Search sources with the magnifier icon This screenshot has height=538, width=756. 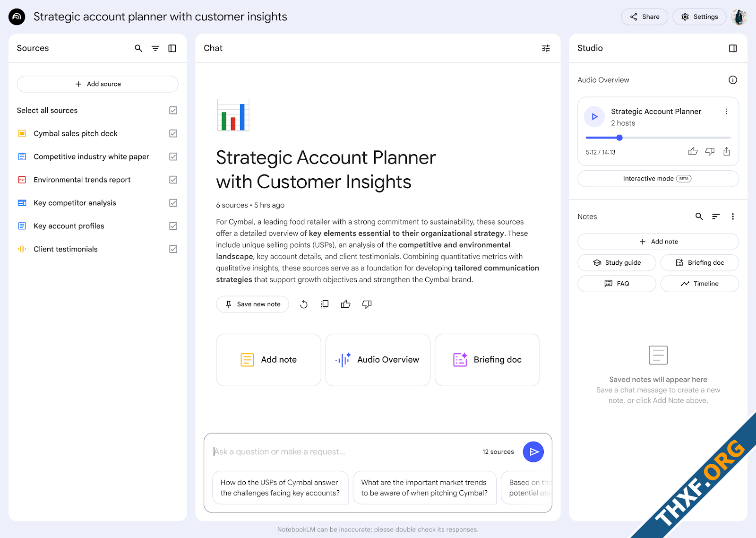pyautogui.click(x=138, y=48)
